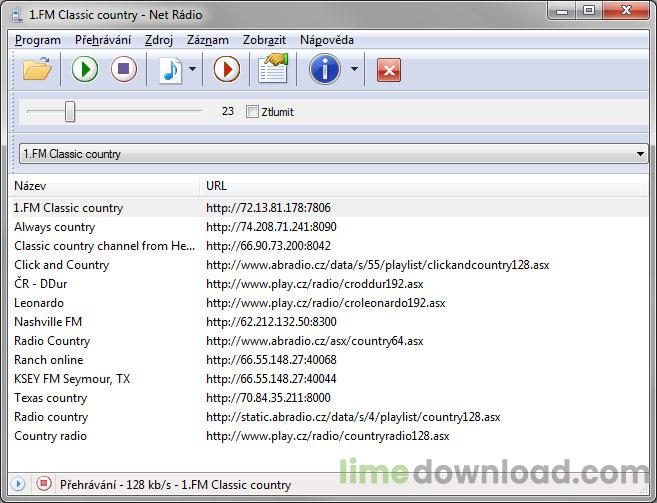Expand the info icon dropdown arrow
657x503 pixels.
pyautogui.click(x=354, y=70)
